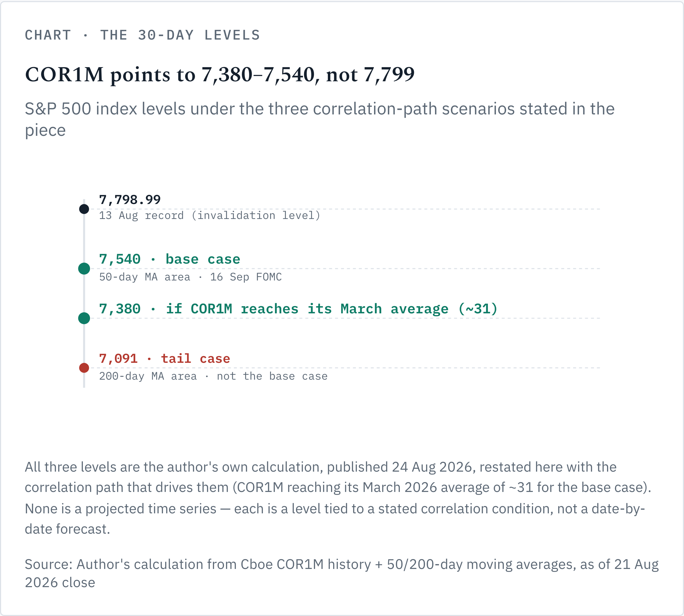Click the green dot for 7,380 level

click(84, 318)
